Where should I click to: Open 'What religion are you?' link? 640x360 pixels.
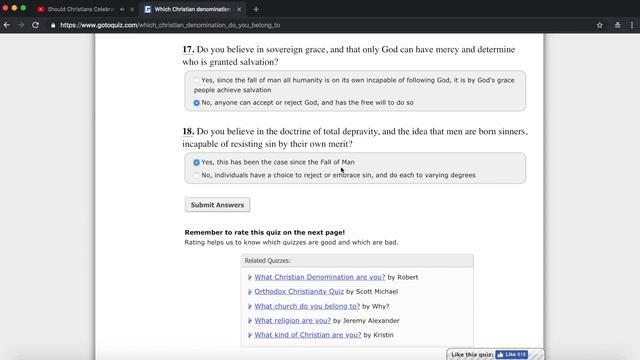[293, 320]
